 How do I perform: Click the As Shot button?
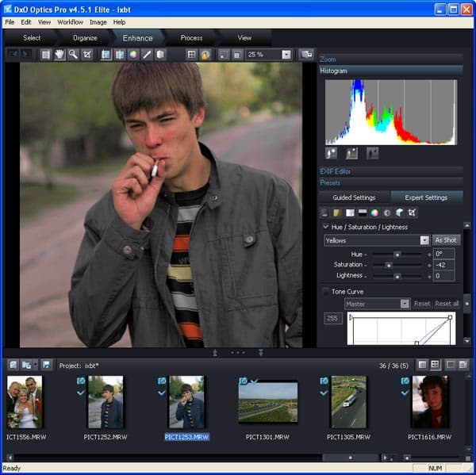(x=446, y=240)
